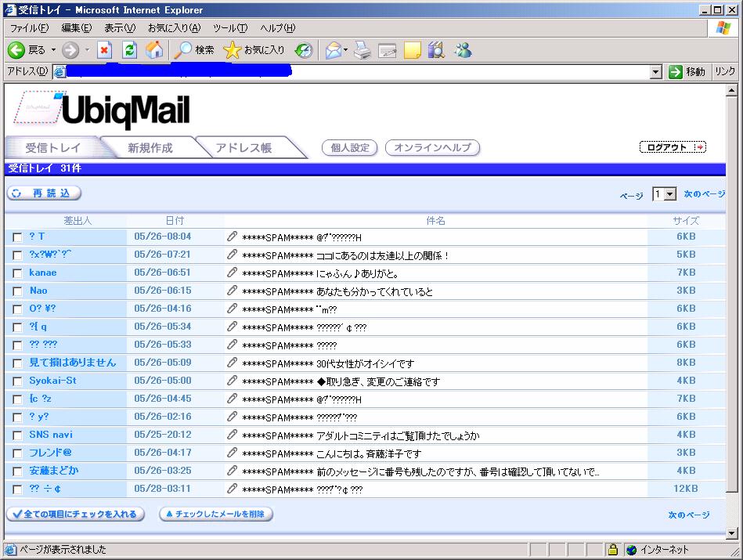Open お気に入り favorites star
The image size is (743, 560).
(233, 50)
